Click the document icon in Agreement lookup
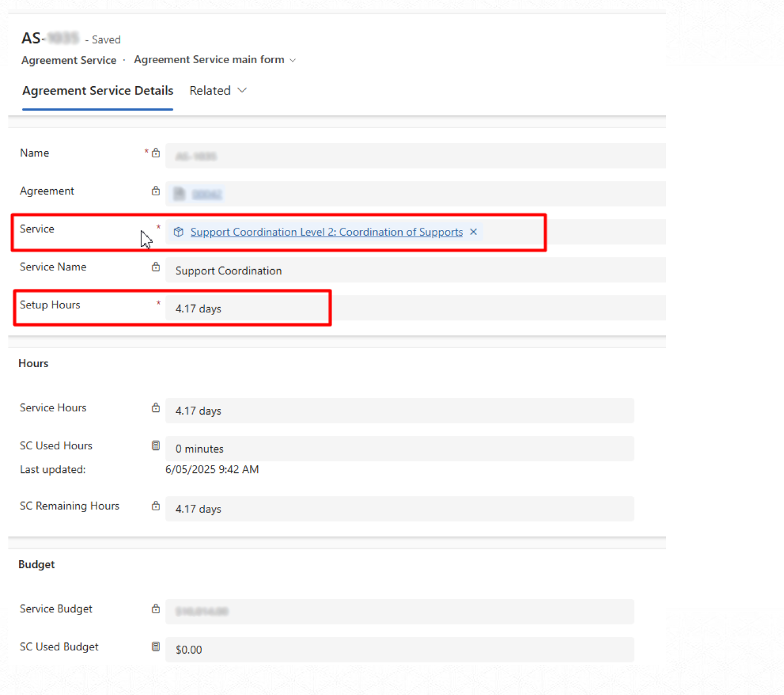This screenshot has width=784, height=695. pyautogui.click(x=179, y=194)
